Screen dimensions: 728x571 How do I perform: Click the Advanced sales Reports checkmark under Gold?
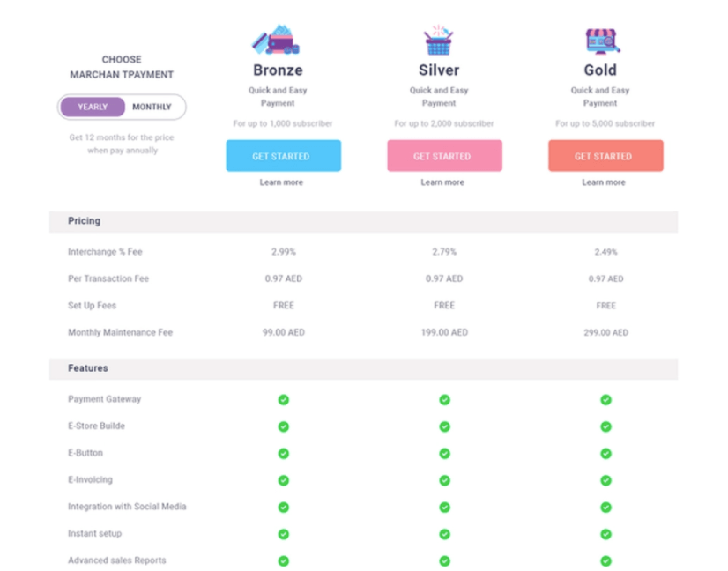605,560
